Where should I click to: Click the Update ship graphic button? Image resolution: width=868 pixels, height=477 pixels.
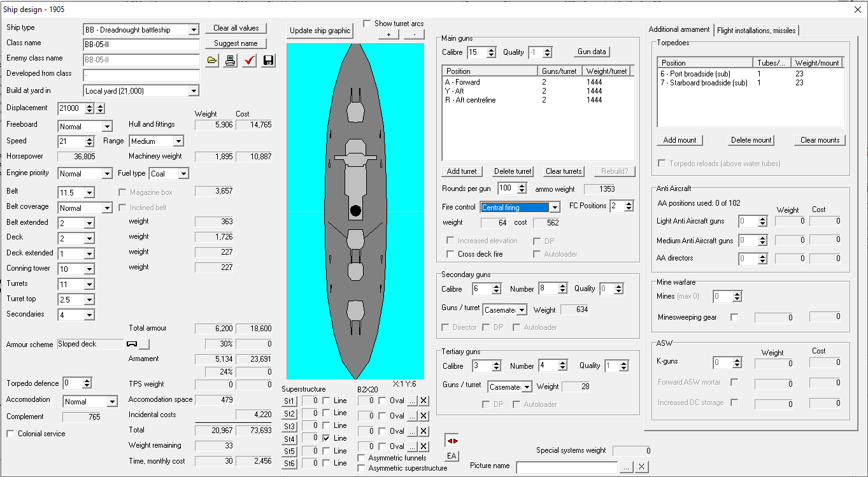point(320,31)
